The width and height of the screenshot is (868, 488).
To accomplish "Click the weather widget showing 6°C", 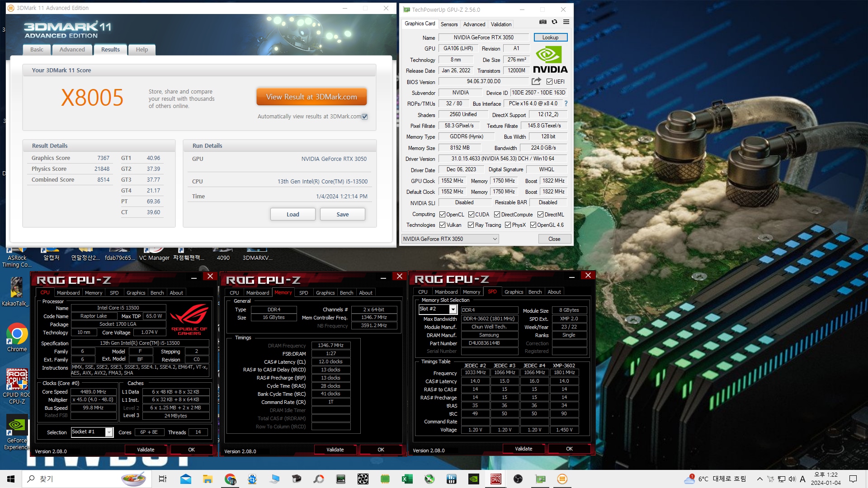I will [715, 479].
